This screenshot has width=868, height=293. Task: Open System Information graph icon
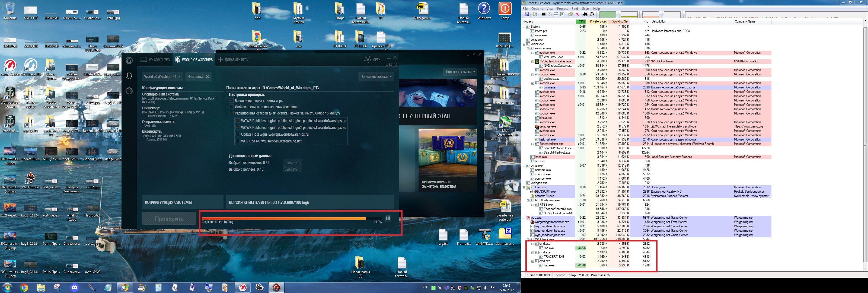click(x=543, y=14)
